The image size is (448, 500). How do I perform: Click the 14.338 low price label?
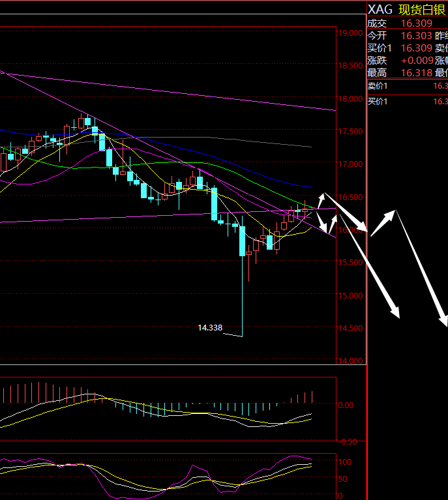[x=210, y=327]
